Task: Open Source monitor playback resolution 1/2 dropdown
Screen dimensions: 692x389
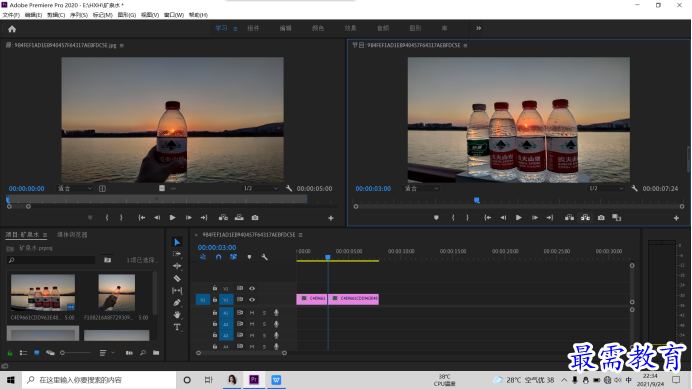Action: pos(260,189)
